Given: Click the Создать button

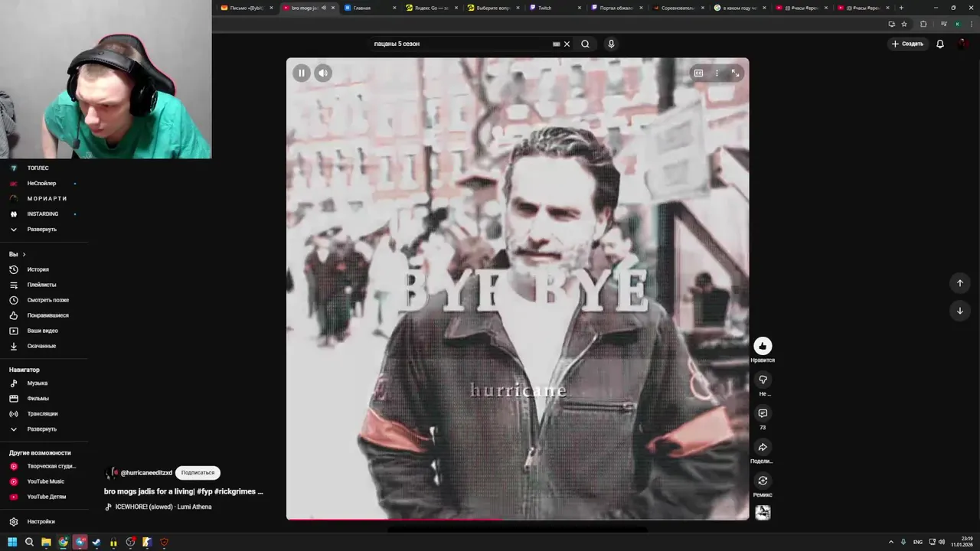Looking at the screenshot, I should click(907, 44).
